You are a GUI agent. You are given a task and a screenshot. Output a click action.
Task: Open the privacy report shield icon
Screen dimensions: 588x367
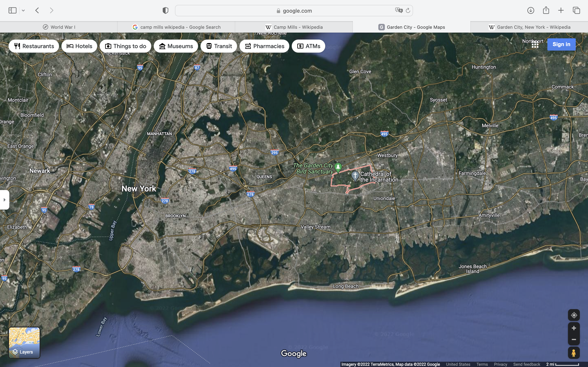tap(165, 10)
